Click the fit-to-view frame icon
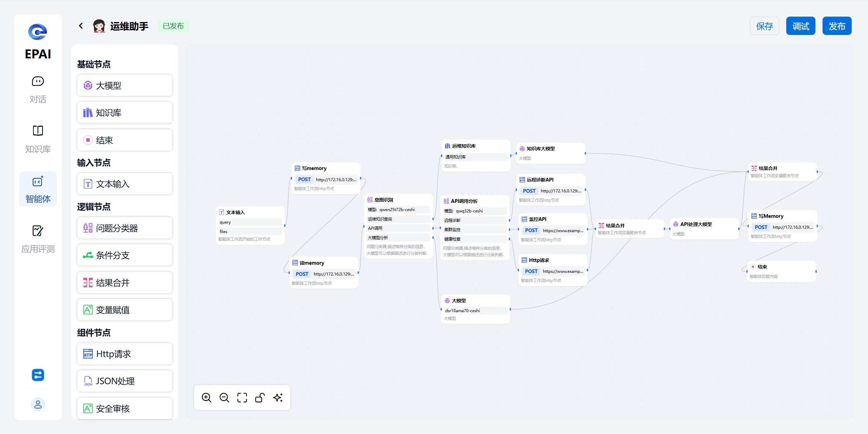Viewport: 868px width, 434px height. pos(242,397)
